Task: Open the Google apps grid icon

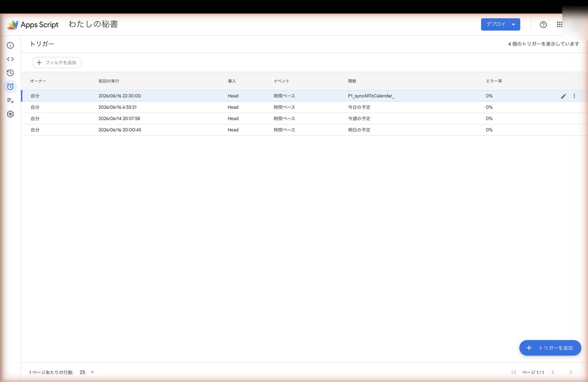Action: click(560, 24)
